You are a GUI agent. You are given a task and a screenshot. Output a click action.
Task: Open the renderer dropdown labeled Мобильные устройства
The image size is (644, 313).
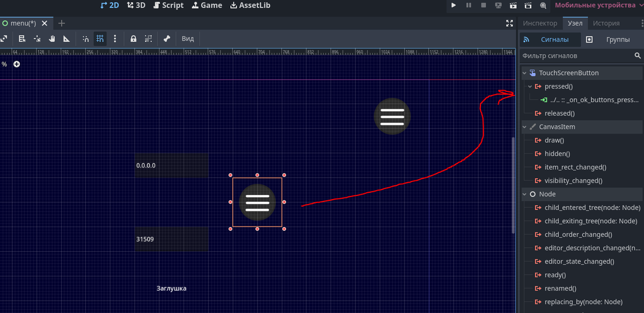pyautogui.click(x=598, y=5)
